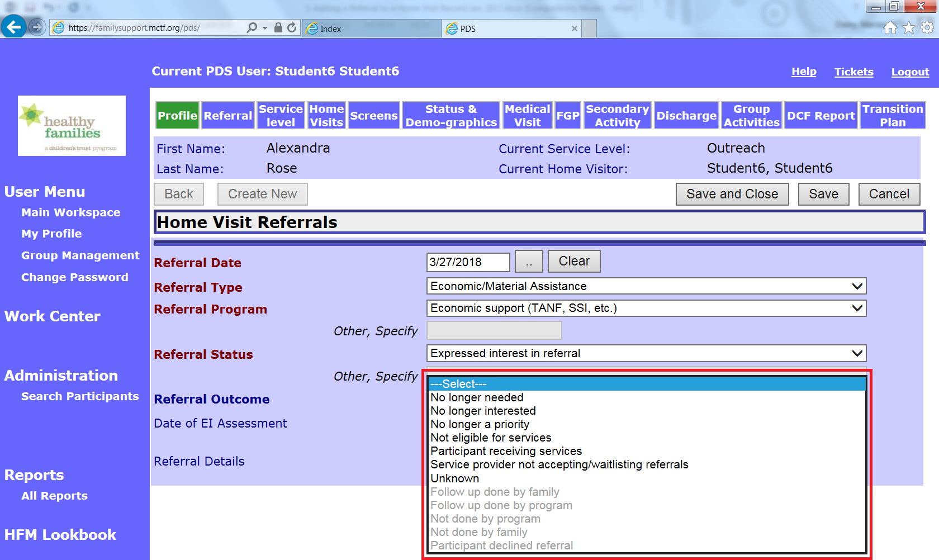Close the PDS browser tab
939x560 pixels.
pyautogui.click(x=575, y=29)
